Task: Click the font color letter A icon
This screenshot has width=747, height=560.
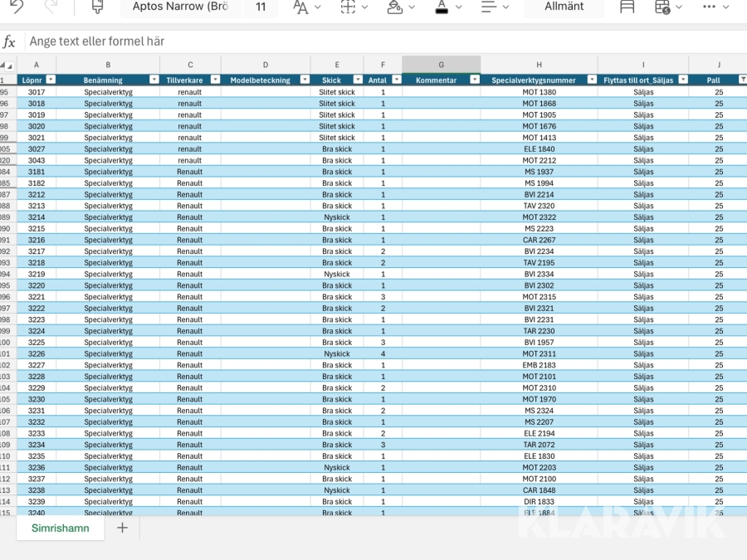Action: [x=442, y=7]
